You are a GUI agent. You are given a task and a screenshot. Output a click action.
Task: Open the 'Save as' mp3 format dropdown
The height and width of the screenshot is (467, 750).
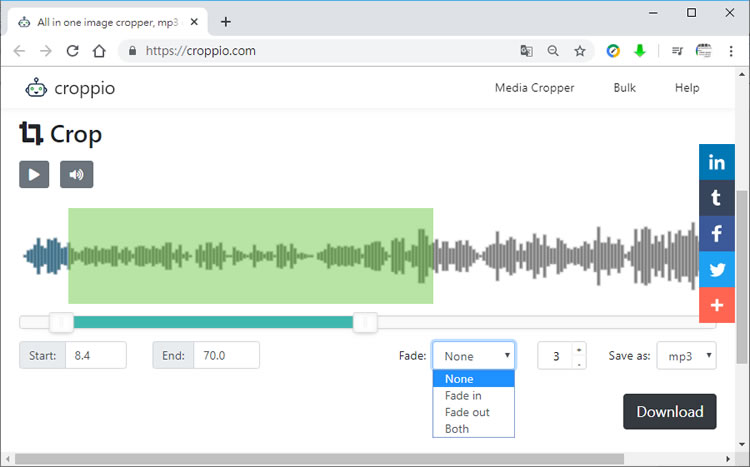click(686, 355)
